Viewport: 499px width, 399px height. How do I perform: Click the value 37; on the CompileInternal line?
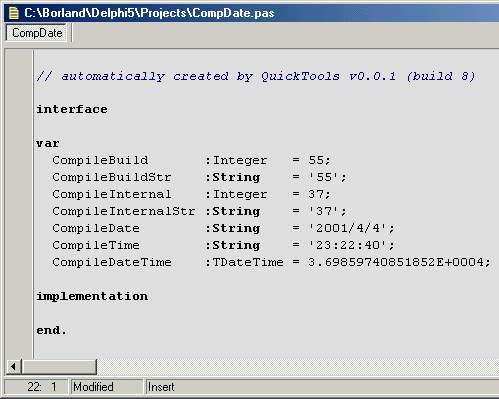click(x=319, y=194)
